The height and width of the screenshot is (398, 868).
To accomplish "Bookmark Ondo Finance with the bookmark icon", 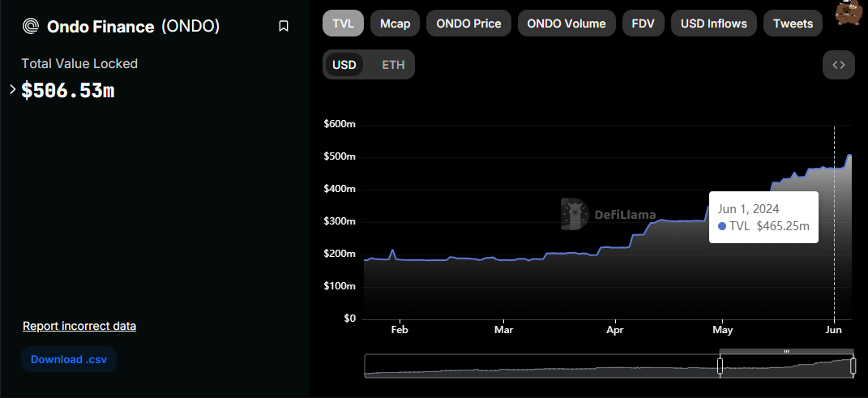I will coord(284,26).
